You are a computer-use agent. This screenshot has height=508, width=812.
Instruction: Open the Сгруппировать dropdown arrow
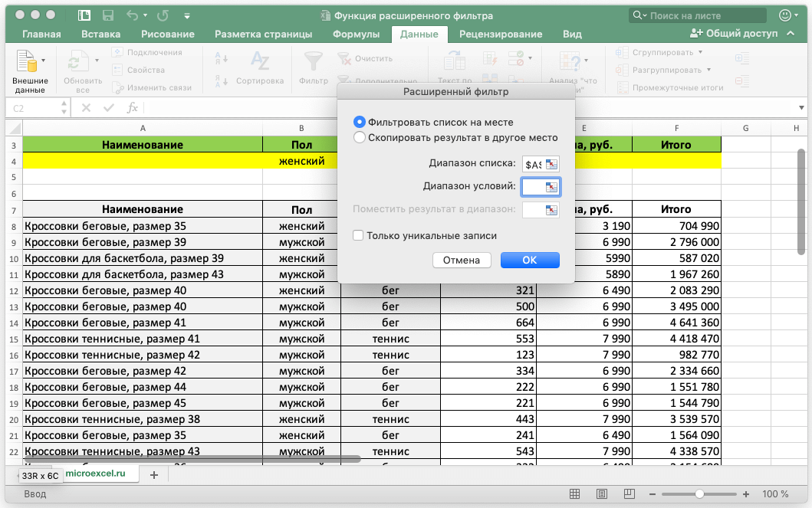[x=700, y=52]
